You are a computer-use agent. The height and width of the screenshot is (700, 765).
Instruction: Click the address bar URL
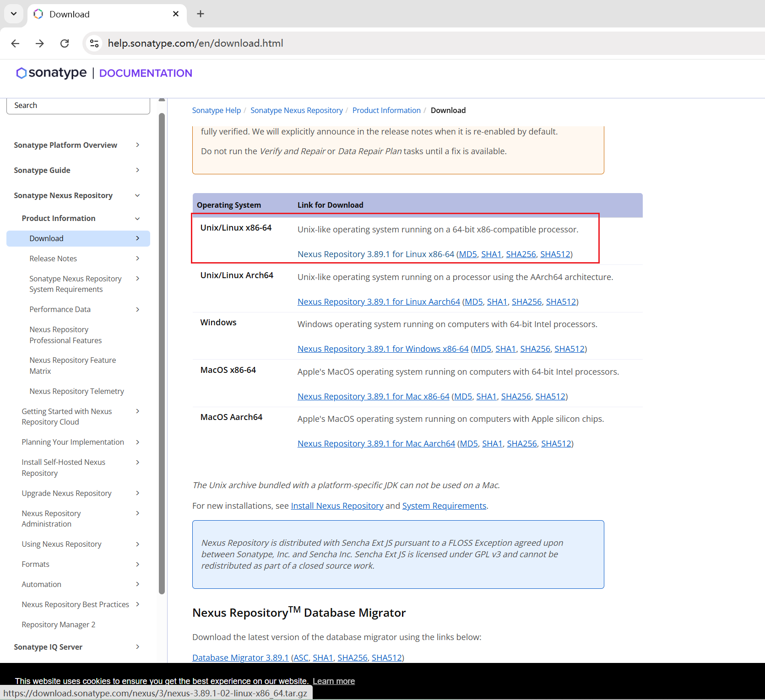pyautogui.click(x=195, y=43)
